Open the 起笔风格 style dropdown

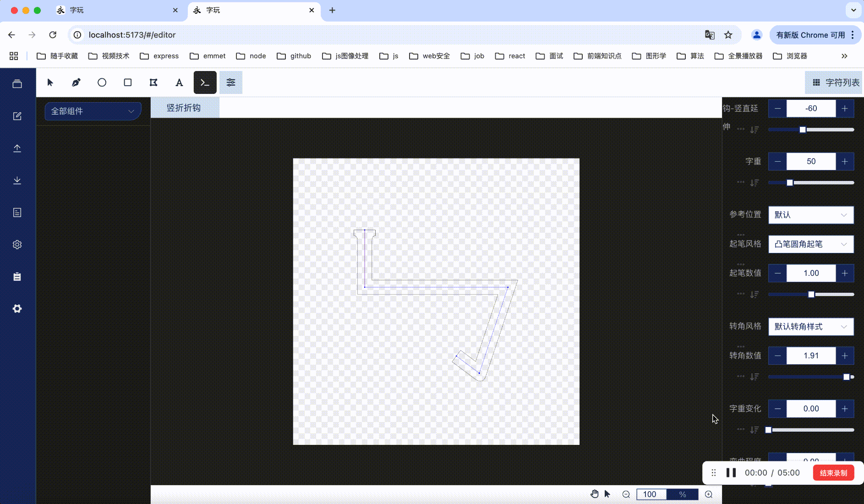[810, 244]
